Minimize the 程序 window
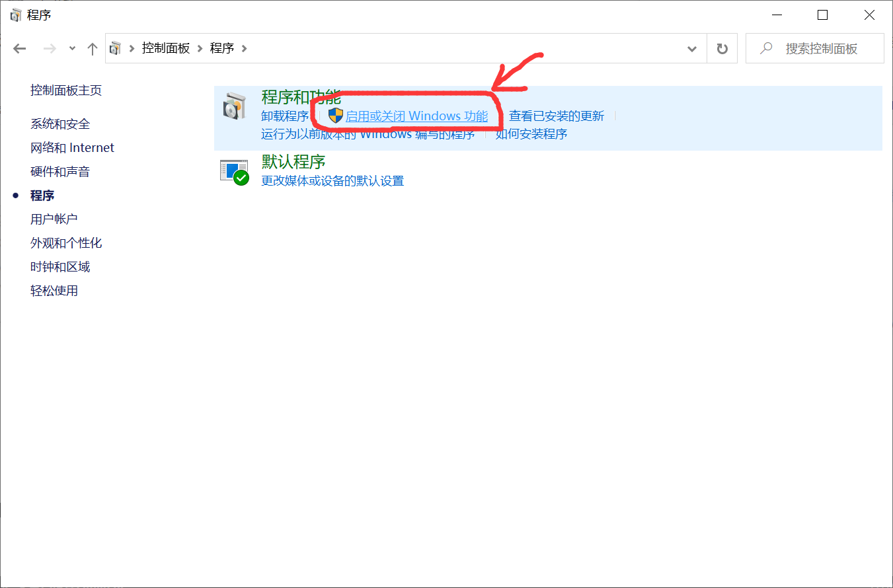Image resolution: width=893 pixels, height=588 pixels. 777,15
